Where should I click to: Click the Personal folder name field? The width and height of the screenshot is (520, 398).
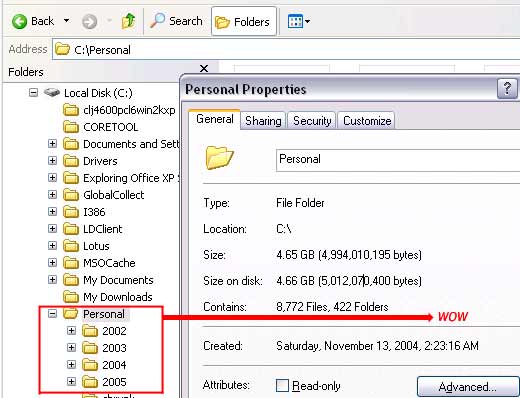[x=398, y=160]
